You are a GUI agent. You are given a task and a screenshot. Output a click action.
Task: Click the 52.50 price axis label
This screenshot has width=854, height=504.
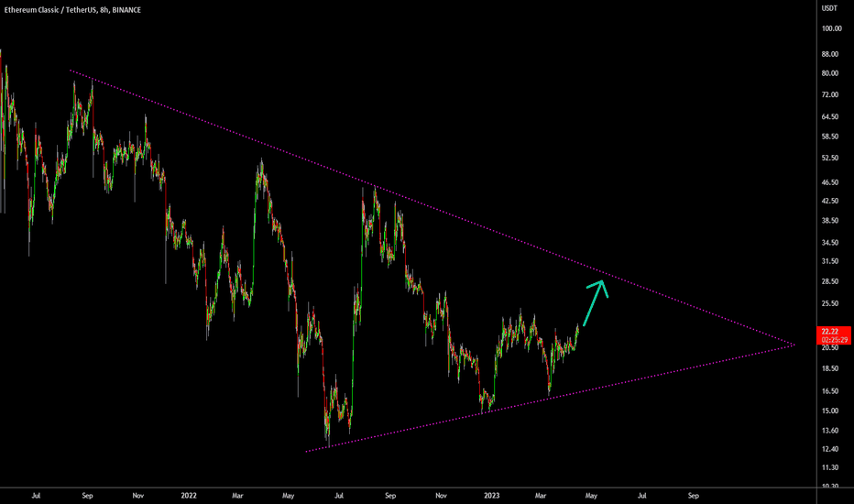[830, 158]
